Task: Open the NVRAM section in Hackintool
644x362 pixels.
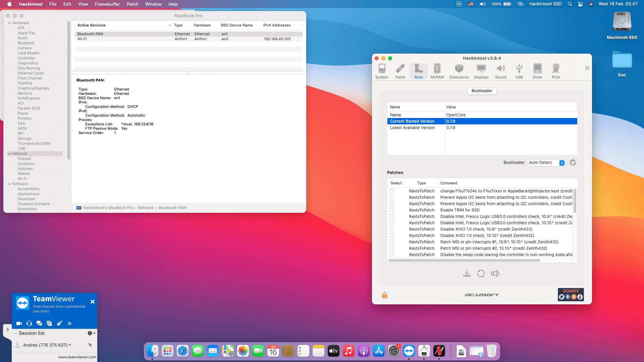Action: [x=437, y=71]
